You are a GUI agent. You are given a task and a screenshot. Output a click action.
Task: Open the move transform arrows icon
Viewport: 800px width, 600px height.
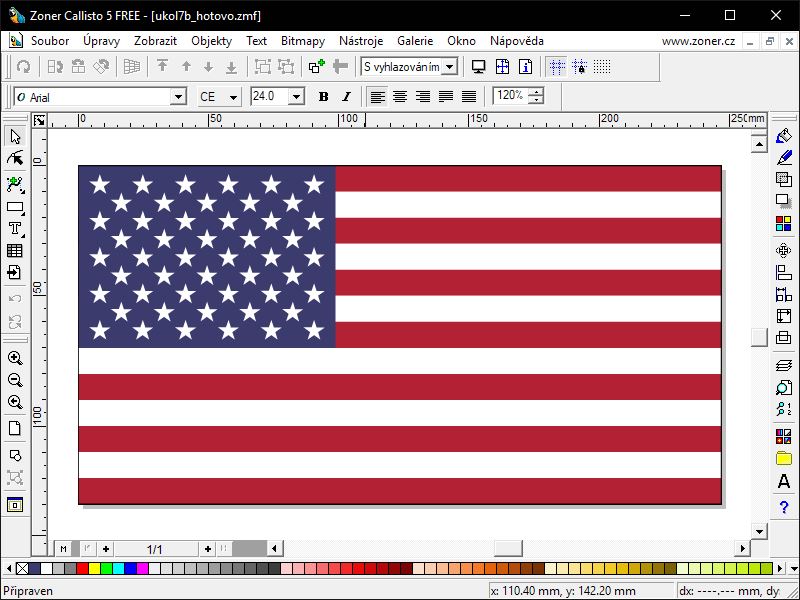click(784, 251)
